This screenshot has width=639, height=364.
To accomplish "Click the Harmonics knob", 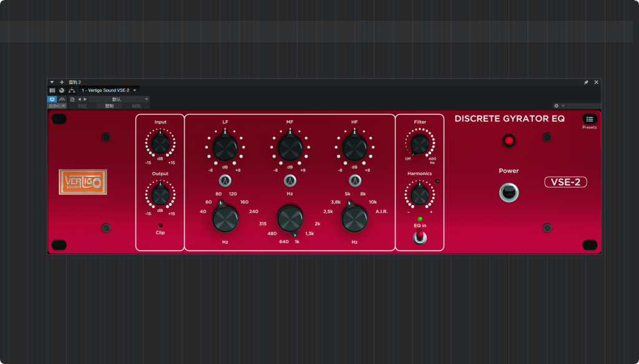I will pyautogui.click(x=420, y=196).
